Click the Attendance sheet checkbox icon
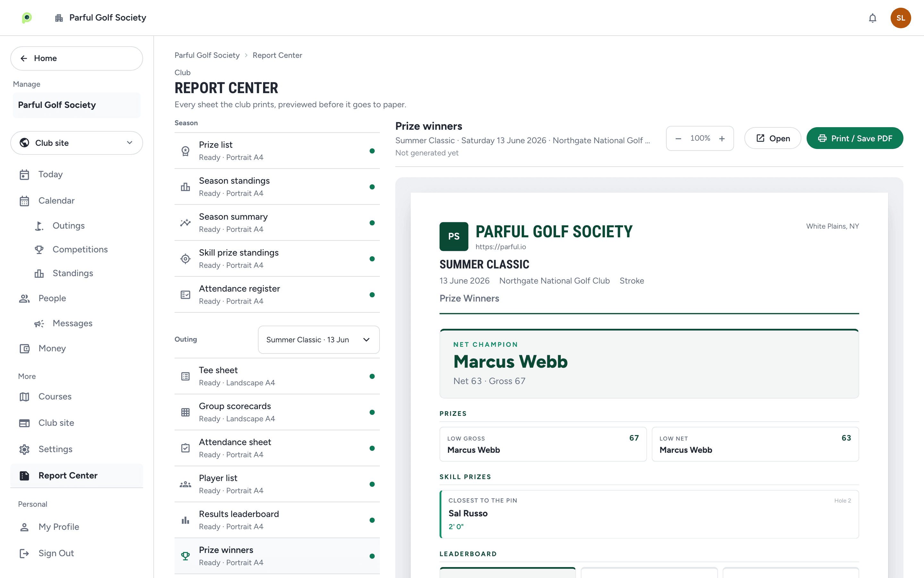This screenshot has height=578, width=924. 185,448
